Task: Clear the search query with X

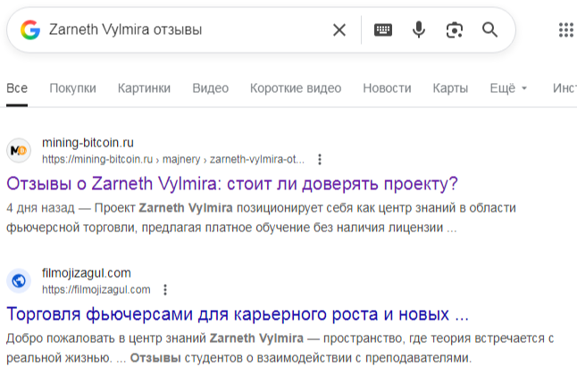Action: point(339,30)
